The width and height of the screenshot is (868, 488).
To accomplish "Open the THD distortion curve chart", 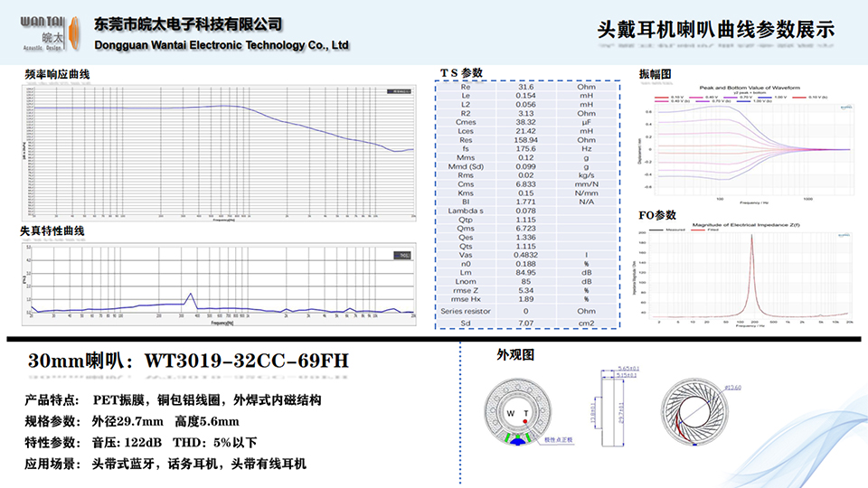I will click(x=219, y=284).
